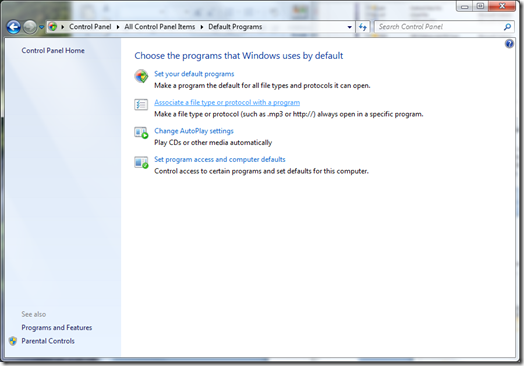
Task: Open Set program access and computer defaults
Action: pyautogui.click(x=220, y=159)
